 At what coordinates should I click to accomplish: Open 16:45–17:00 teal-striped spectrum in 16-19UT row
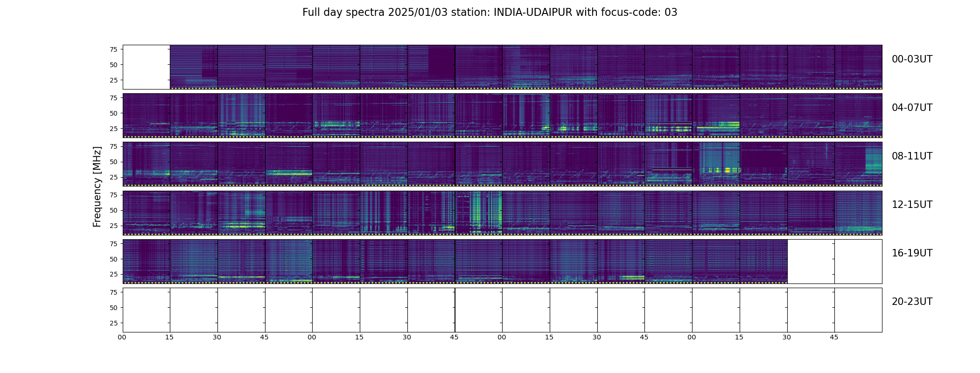pyautogui.click(x=289, y=262)
